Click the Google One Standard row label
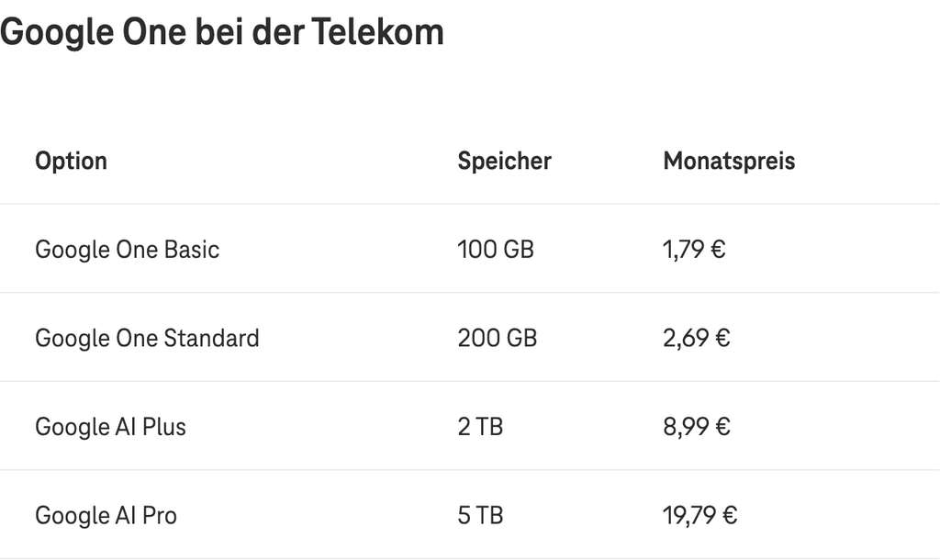This screenshot has width=940, height=560. [148, 339]
